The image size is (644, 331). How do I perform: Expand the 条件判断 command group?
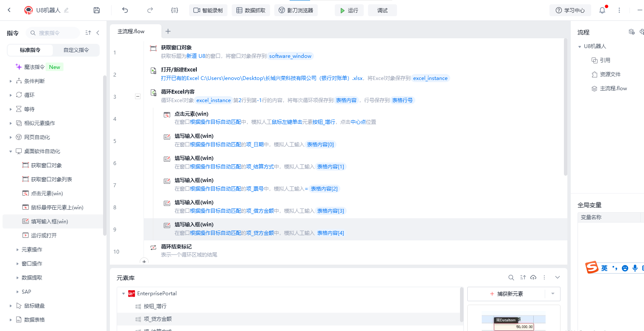(11, 81)
